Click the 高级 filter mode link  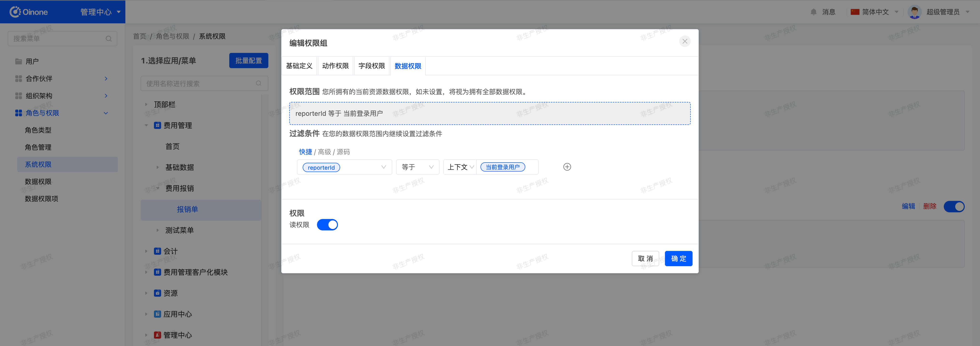click(324, 152)
